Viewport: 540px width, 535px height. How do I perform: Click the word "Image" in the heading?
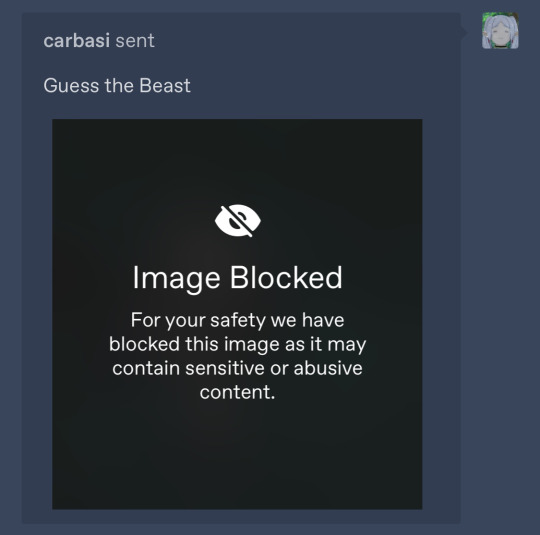pos(176,279)
